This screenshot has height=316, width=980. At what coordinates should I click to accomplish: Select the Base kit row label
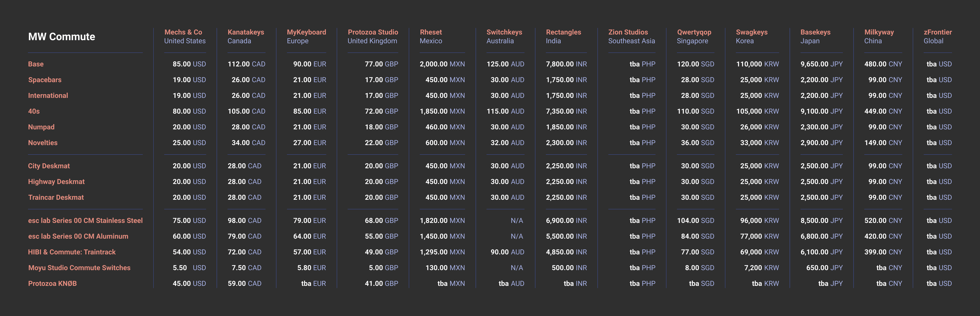[36, 64]
